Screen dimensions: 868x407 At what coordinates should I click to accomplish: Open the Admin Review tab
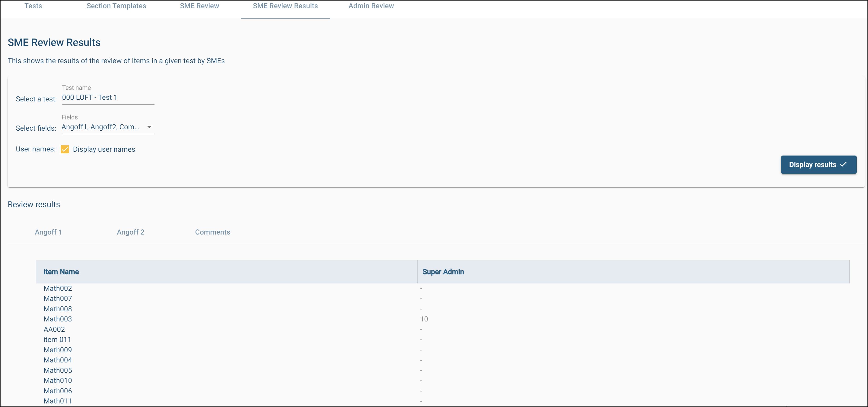pyautogui.click(x=371, y=6)
